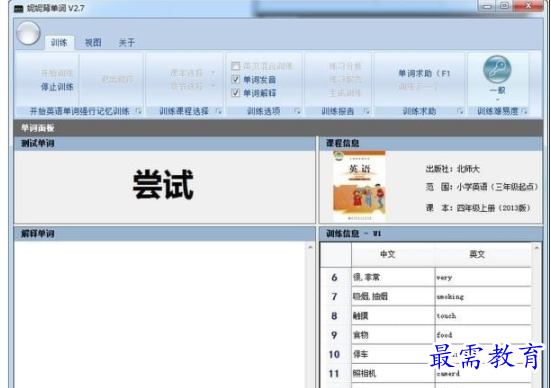The width and height of the screenshot is (551, 388).
Task: Click the 触摸 cell
Action: (x=393, y=316)
